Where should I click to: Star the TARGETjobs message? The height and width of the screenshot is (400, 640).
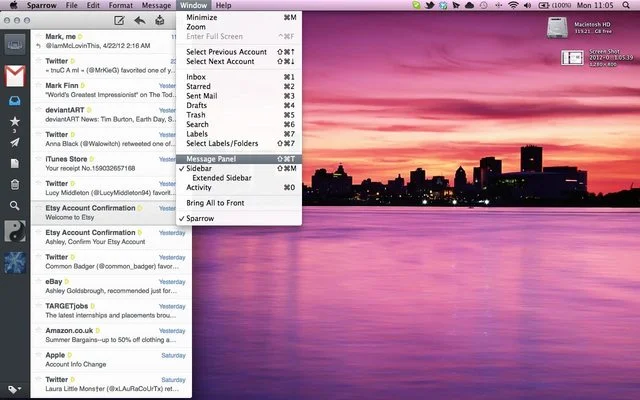click(x=38, y=306)
